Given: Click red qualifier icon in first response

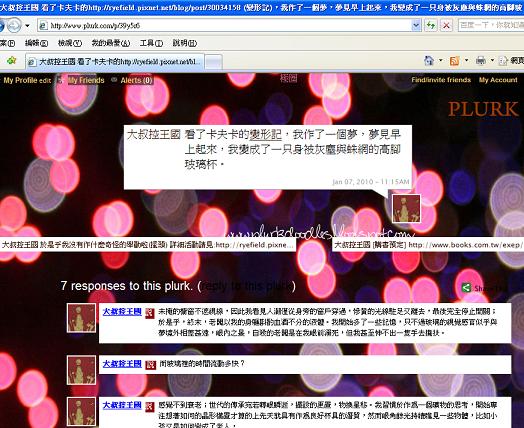Looking at the screenshot, I should [x=150, y=313].
